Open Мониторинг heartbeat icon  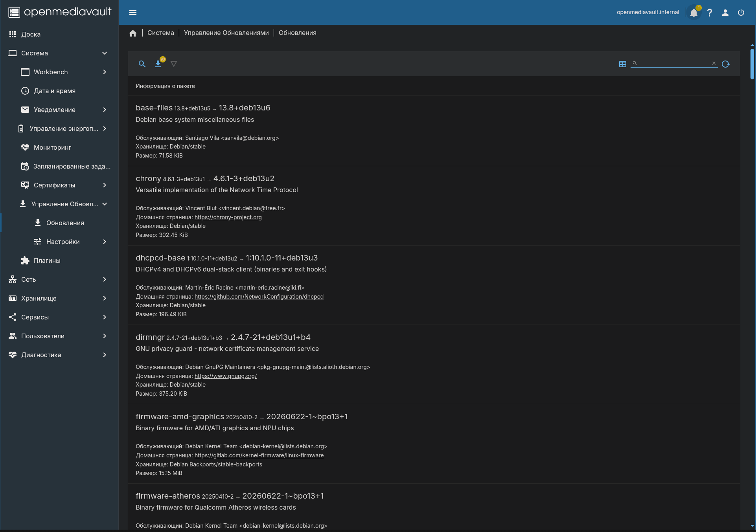[25, 147]
